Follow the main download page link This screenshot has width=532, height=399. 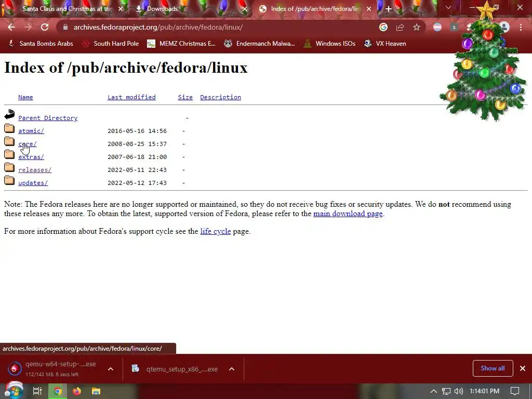tap(348, 214)
